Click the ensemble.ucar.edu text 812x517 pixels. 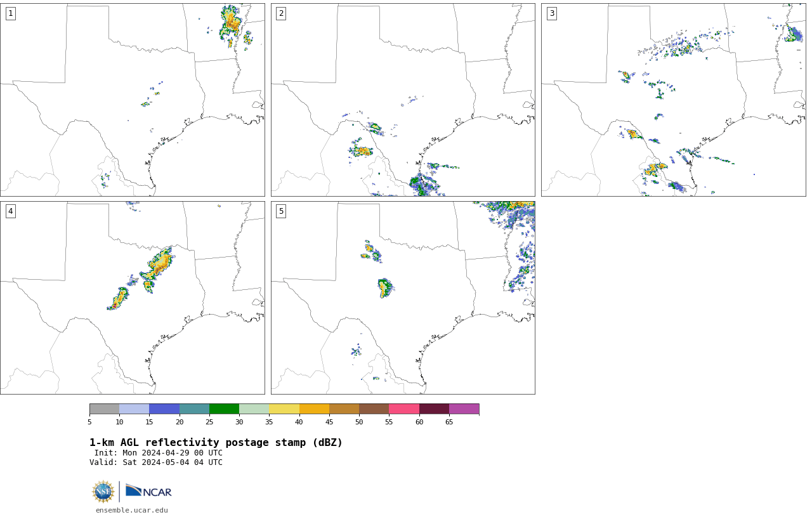coord(132,510)
